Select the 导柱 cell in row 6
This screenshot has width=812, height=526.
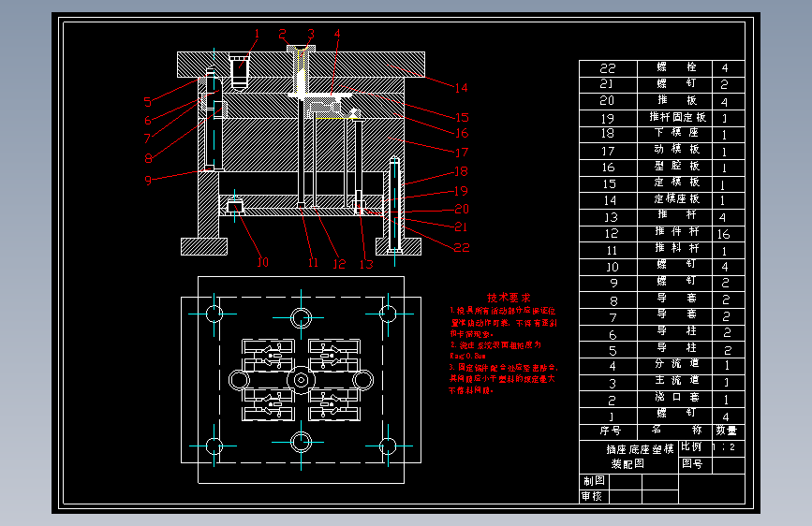click(x=674, y=332)
